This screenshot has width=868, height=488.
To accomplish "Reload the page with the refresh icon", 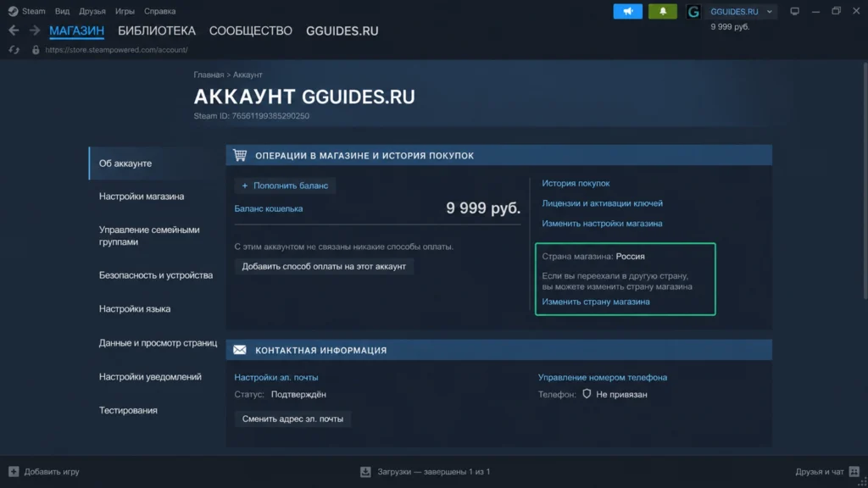I will coord(14,50).
